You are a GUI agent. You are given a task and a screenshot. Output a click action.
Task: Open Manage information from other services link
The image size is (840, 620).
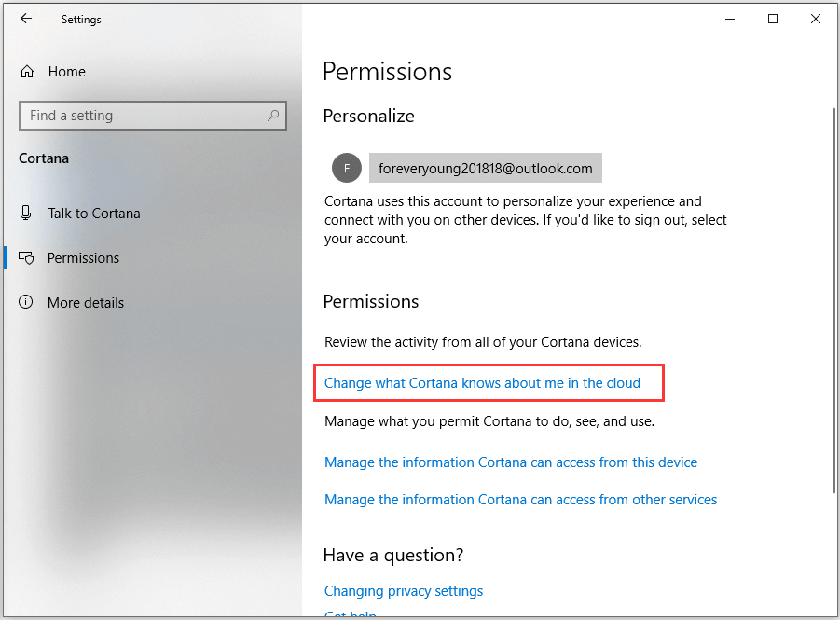click(520, 500)
